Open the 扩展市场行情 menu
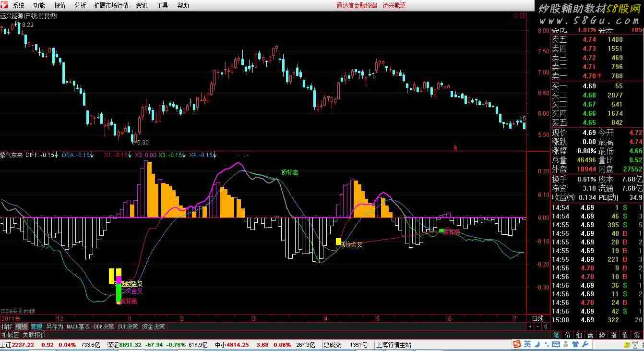Viewport: 644px width, 351px height. pyautogui.click(x=111, y=5)
